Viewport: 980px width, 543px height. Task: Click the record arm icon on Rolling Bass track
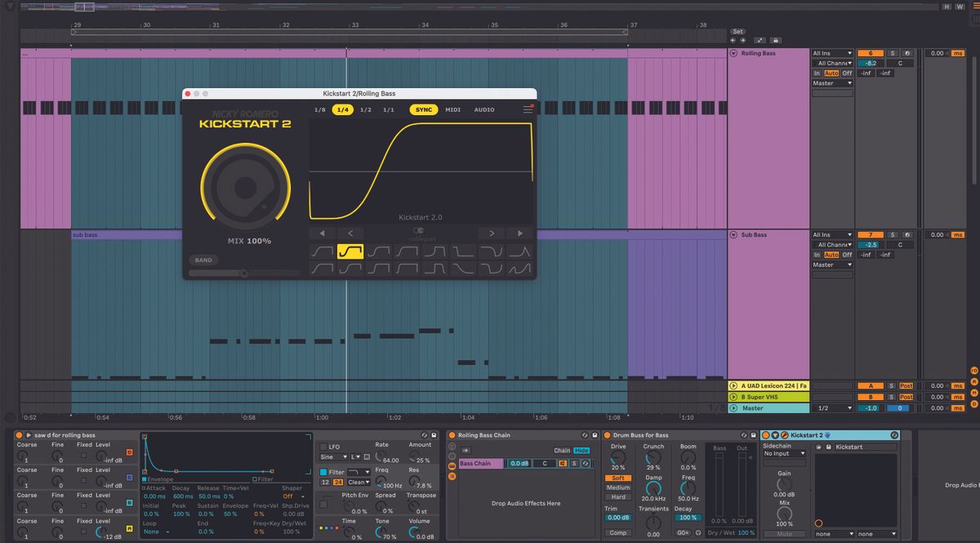[x=907, y=53]
